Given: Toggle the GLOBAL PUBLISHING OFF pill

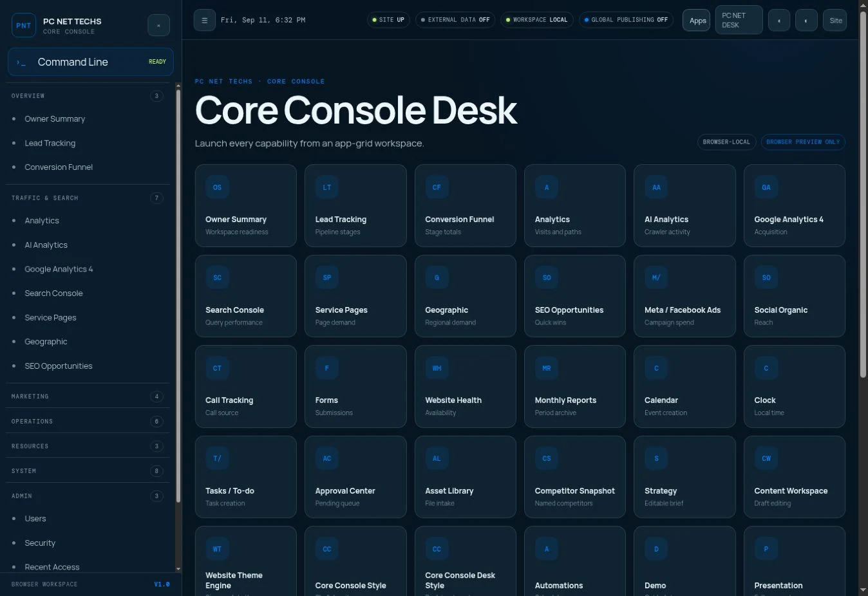Looking at the screenshot, I should point(626,20).
